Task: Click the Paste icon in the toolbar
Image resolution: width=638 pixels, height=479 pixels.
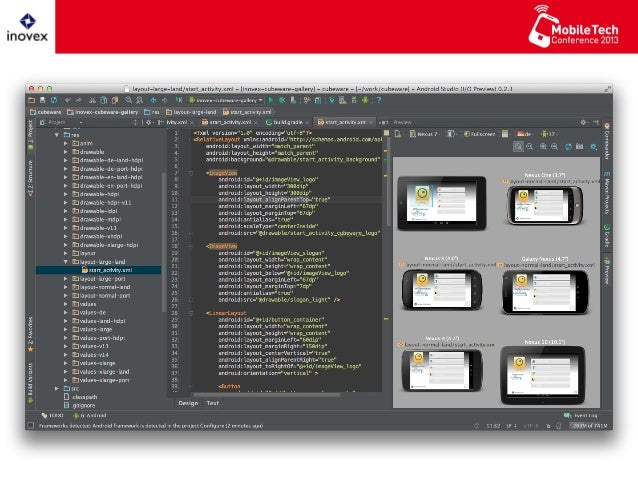Action: click(115, 100)
